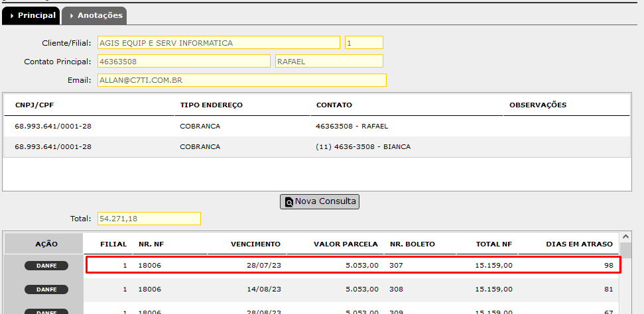
Task: Sort by CNPJ/CPF column header
Action: (x=34, y=105)
